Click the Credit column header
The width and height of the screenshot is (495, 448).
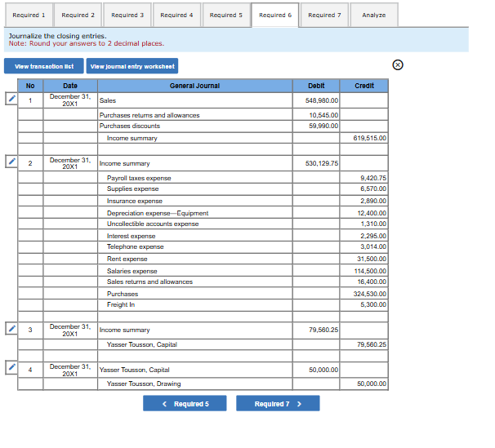(x=364, y=86)
